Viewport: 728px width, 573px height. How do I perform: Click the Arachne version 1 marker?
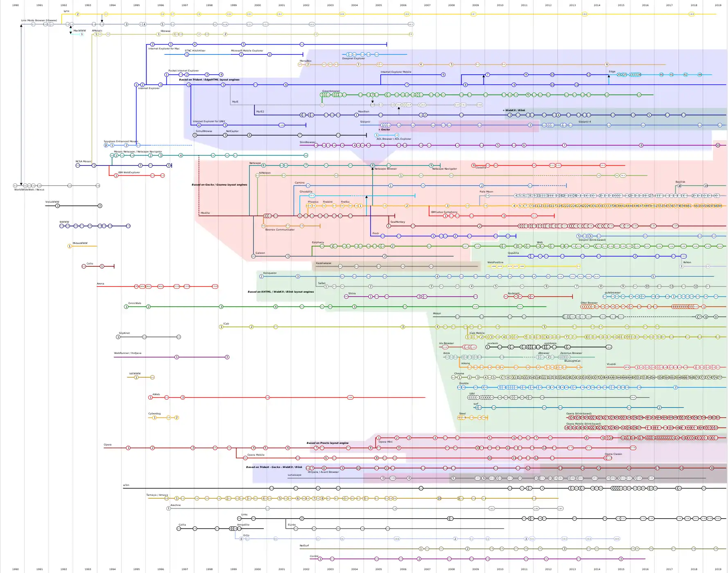pyautogui.click(x=169, y=508)
